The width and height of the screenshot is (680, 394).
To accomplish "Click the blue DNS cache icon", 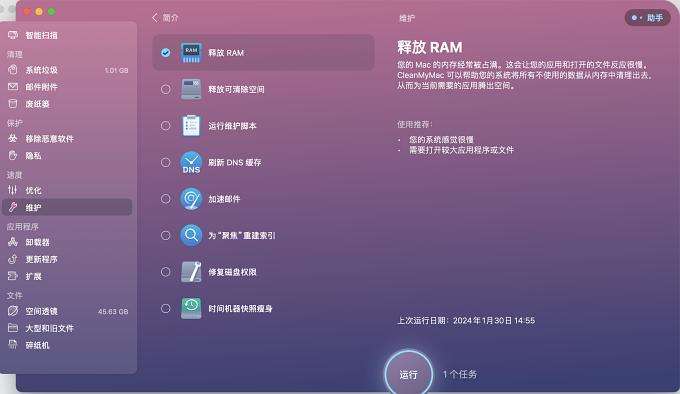I will 191,162.
